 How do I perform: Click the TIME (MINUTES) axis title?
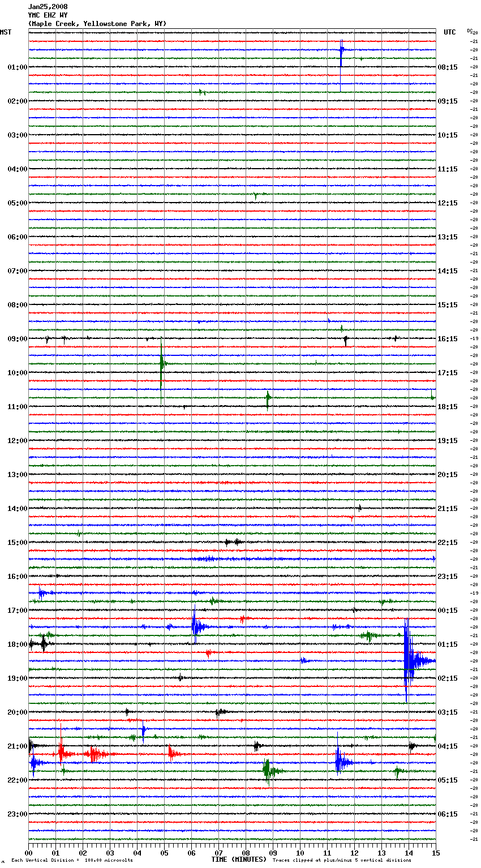click(239, 860)
